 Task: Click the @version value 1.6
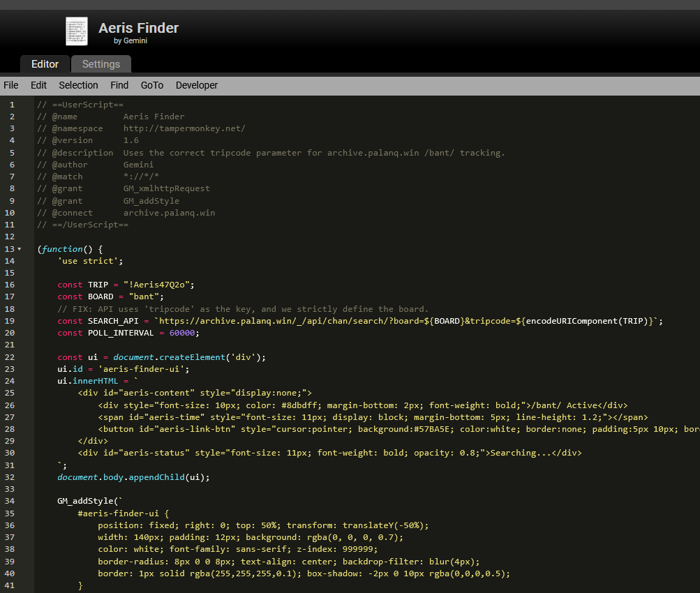click(131, 140)
